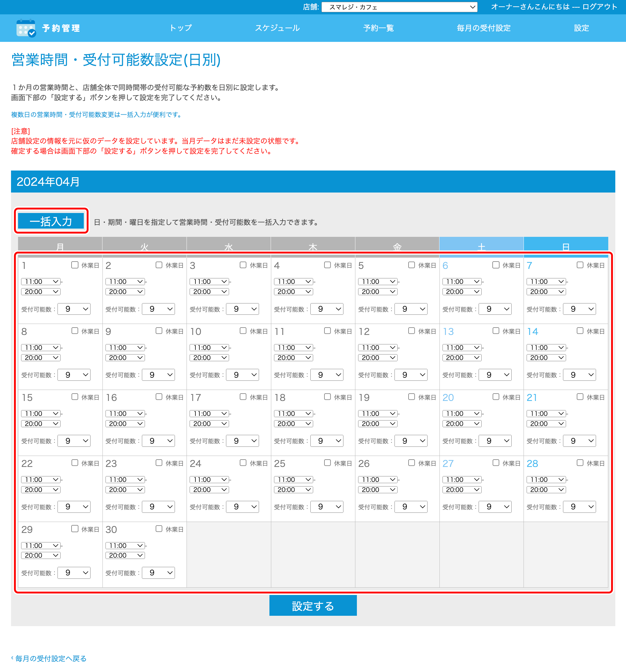Open the closing time dropdown for April 19
Viewport: 626px width, 672px height.
(378, 424)
